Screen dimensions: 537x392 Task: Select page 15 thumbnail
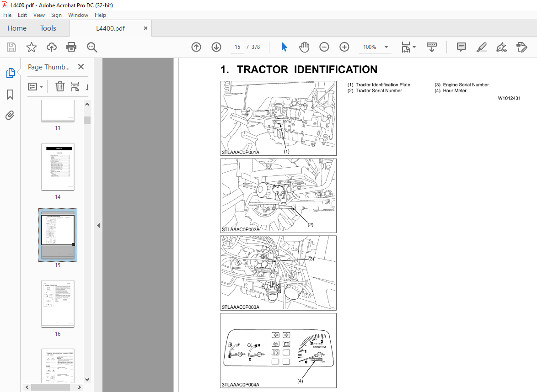pyautogui.click(x=58, y=235)
